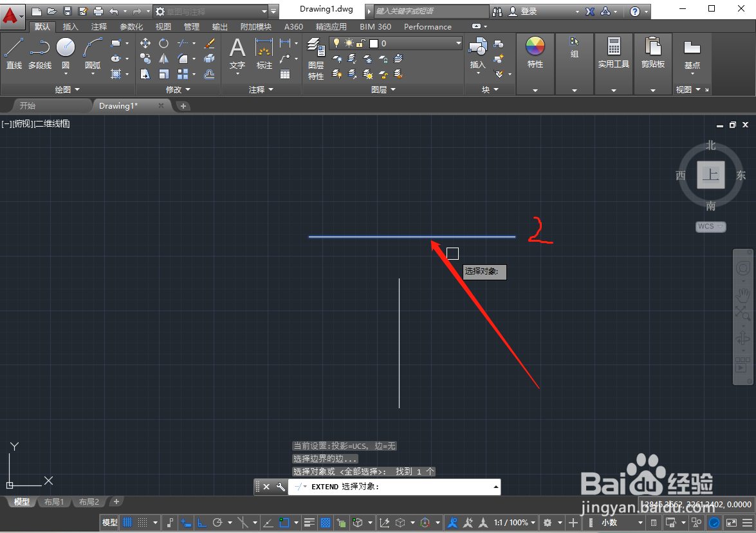Click the 模型 model space button in status bar
This screenshot has width=756, height=533.
tap(109, 523)
